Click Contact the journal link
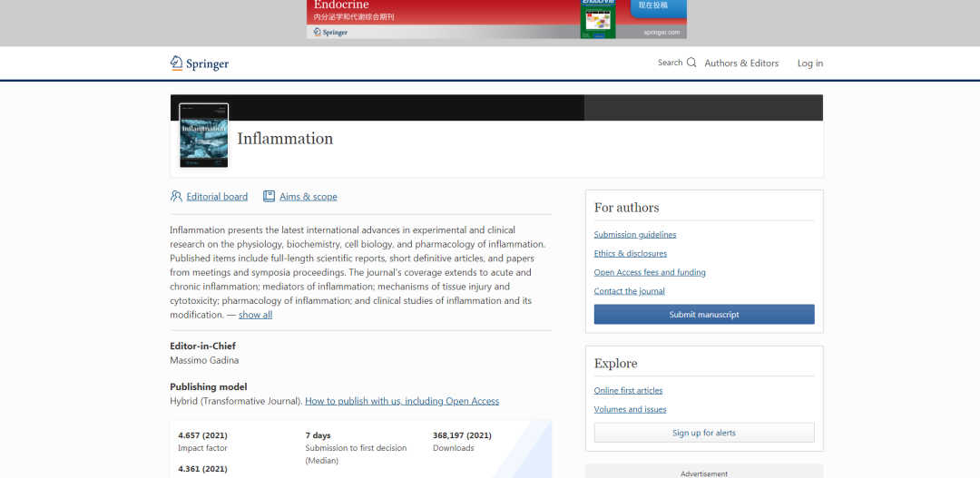The width and height of the screenshot is (980, 478). coord(629,291)
